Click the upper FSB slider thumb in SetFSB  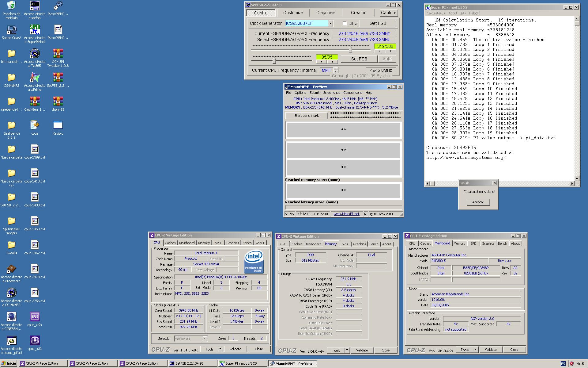[x=350, y=50]
